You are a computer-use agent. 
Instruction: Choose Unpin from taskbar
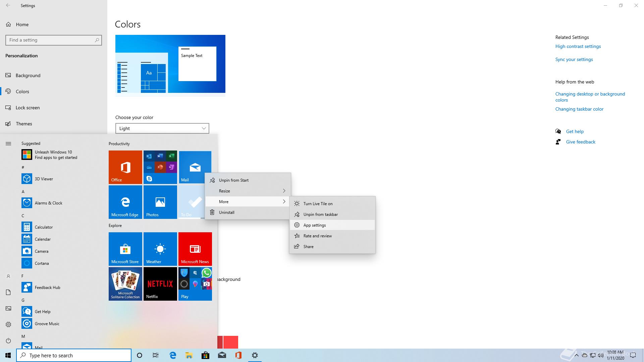tap(332, 214)
